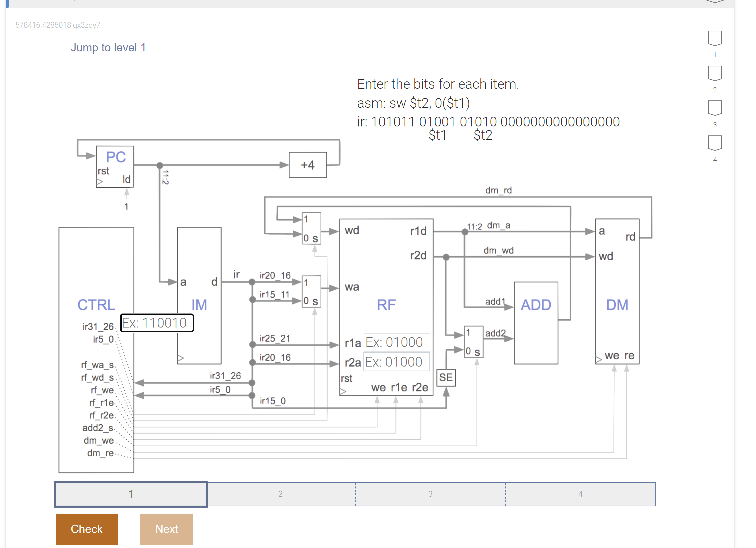The height and width of the screenshot is (548, 756).
Task: Click level 3 shield badge icon
Action: pos(714,108)
